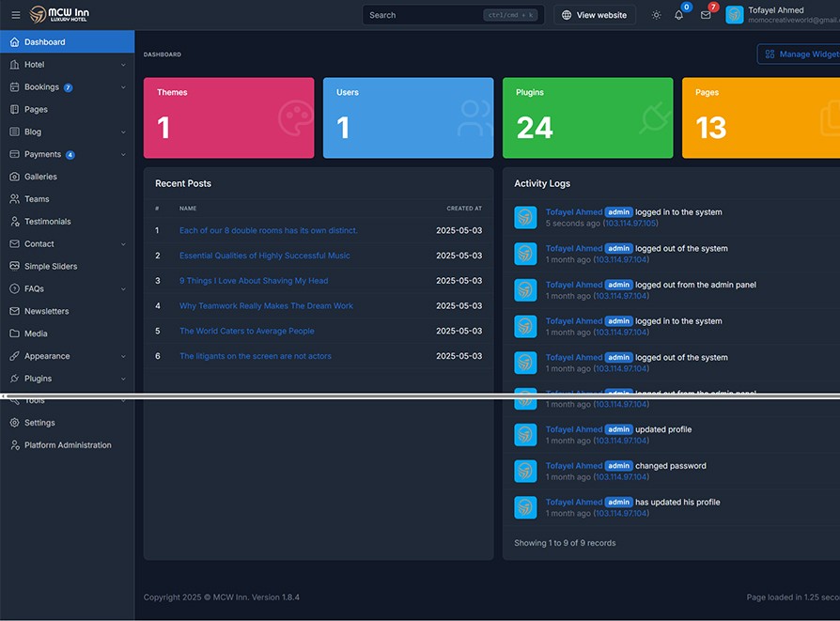Screen dimensions: 840x621
Task: Open the Tofayel Ahmed user profile avatar
Action: click(735, 15)
